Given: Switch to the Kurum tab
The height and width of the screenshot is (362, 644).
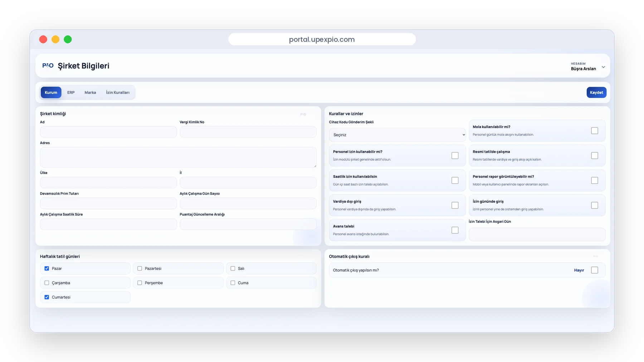Looking at the screenshot, I should point(51,92).
